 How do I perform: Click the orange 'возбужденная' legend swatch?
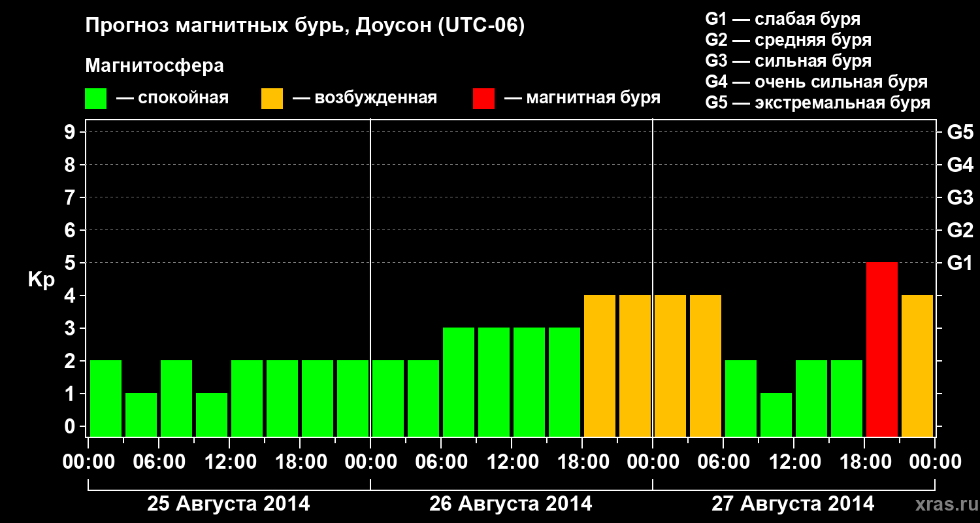pyautogui.click(x=272, y=99)
